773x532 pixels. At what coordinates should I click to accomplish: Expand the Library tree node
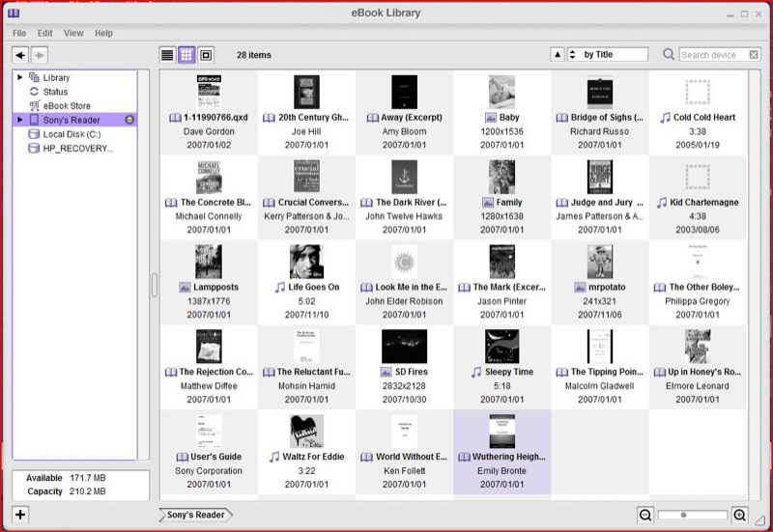click(19, 77)
